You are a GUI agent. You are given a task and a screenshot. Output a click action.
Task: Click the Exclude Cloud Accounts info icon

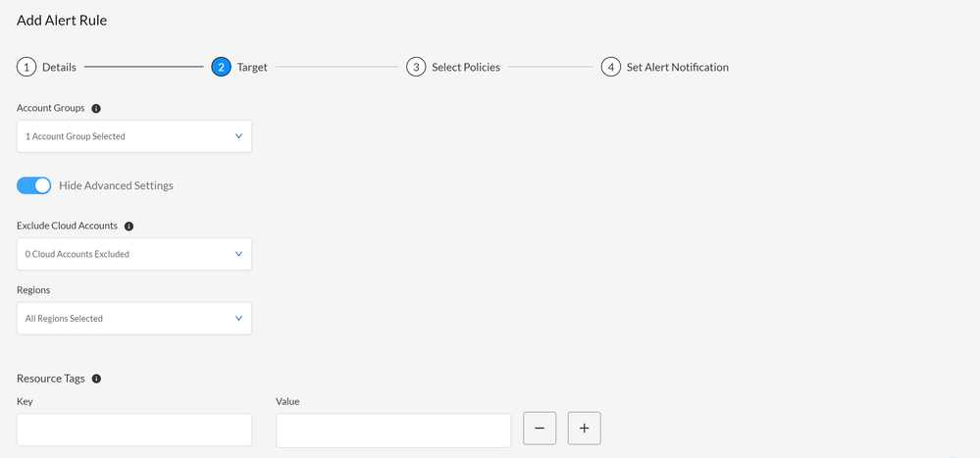coord(129,226)
